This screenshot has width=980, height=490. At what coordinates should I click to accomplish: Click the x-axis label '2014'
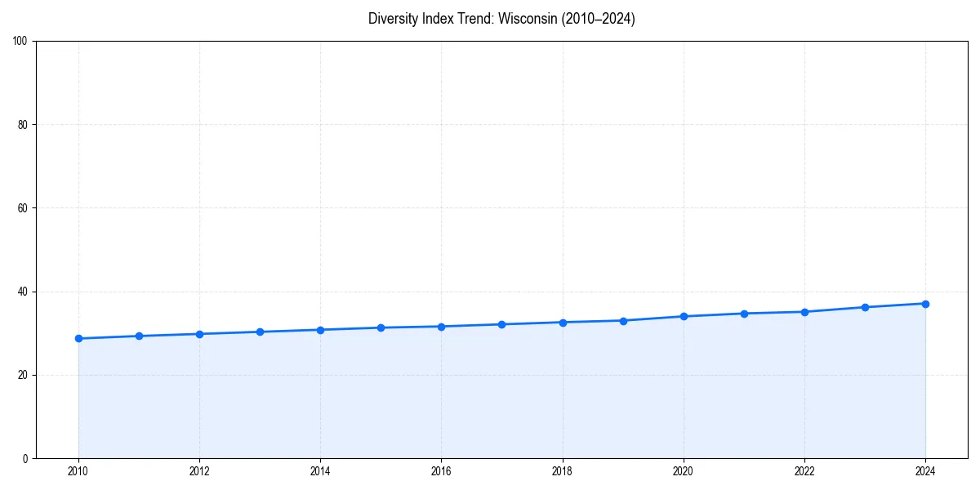320,471
